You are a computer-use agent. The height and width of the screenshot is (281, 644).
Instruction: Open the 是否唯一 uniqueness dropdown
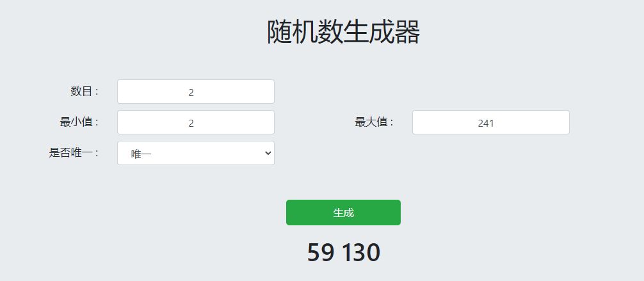click(x=195, y=153)
